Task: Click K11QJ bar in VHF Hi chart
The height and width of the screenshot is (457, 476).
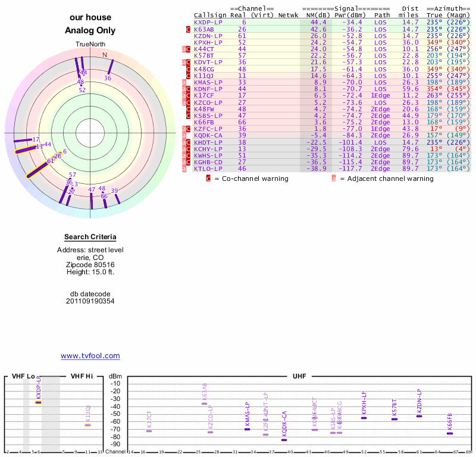Action: coord(87,425)
